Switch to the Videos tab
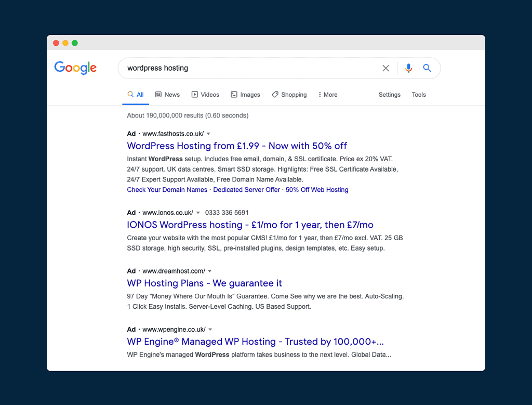 (205, 95)
